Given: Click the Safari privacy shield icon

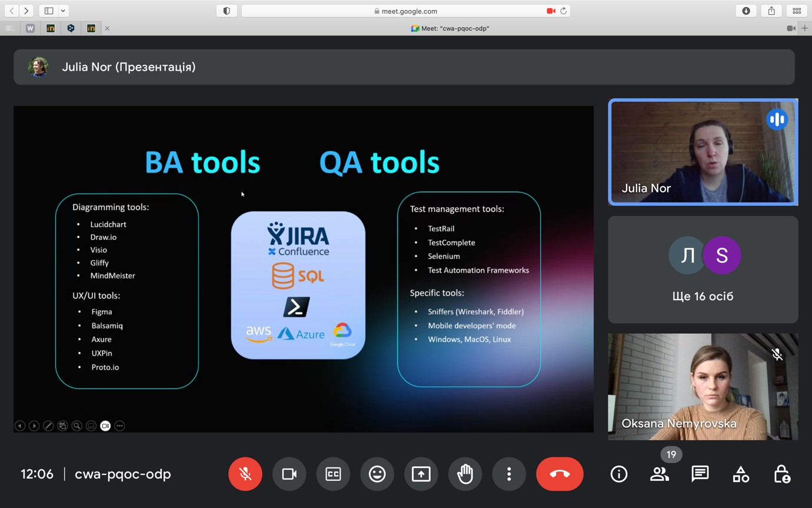Looking at the screenshot, I should pyautogui.click(x=227, y=11).
